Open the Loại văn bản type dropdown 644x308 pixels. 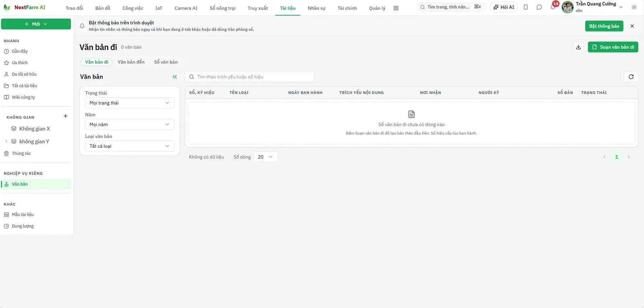click(130, 146)
